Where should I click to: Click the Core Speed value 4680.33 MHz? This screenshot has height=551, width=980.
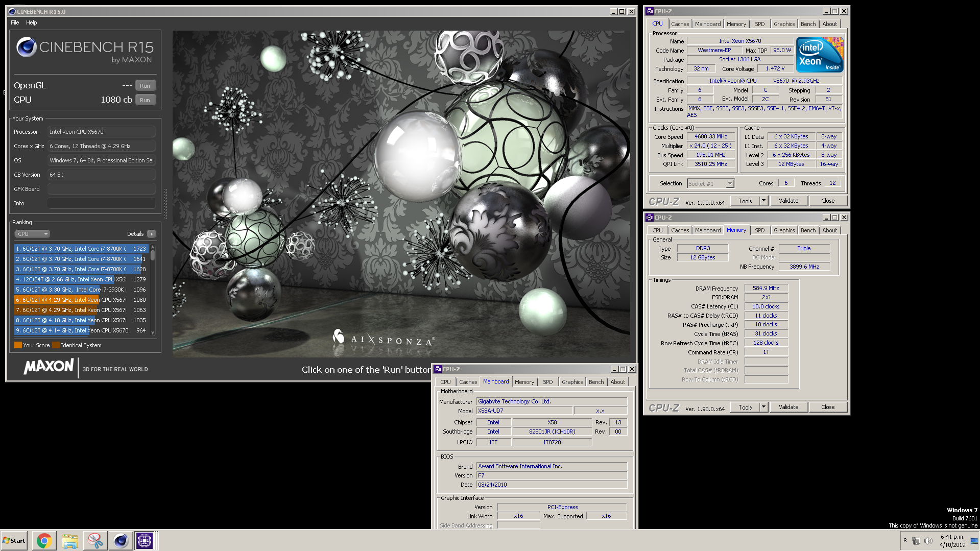pyautogui.click(x=710, y=137)
